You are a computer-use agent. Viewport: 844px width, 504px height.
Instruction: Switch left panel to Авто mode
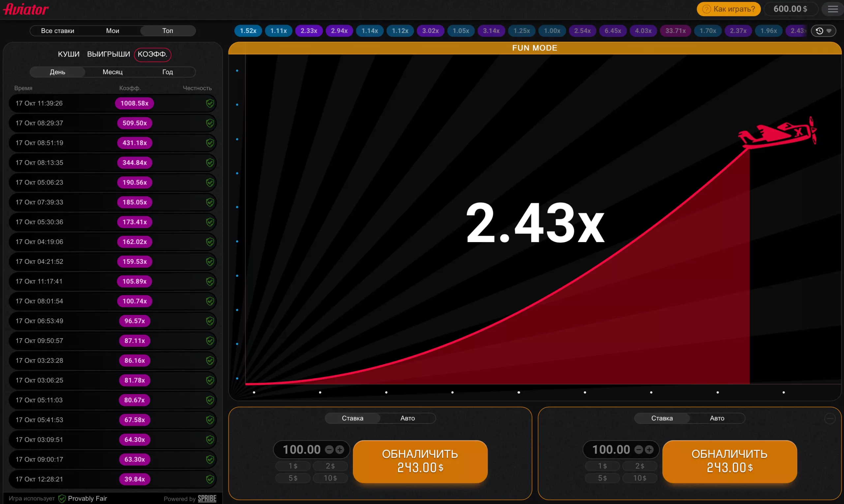click(x=407, y=418)
